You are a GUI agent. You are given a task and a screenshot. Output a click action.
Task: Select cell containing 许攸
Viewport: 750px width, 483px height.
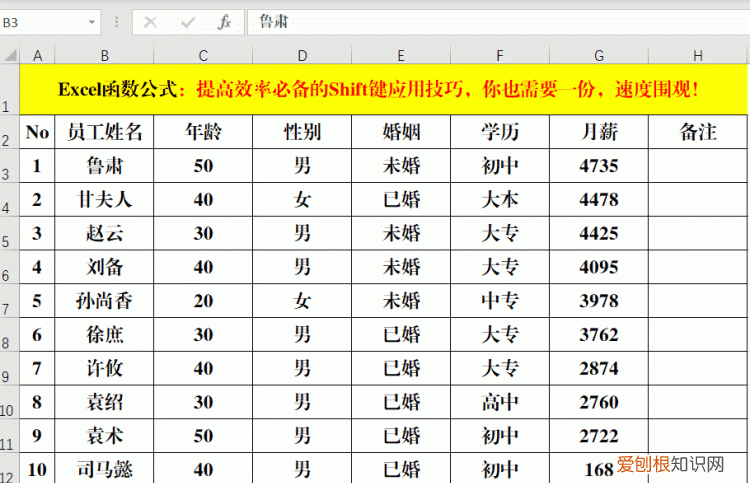104,368
